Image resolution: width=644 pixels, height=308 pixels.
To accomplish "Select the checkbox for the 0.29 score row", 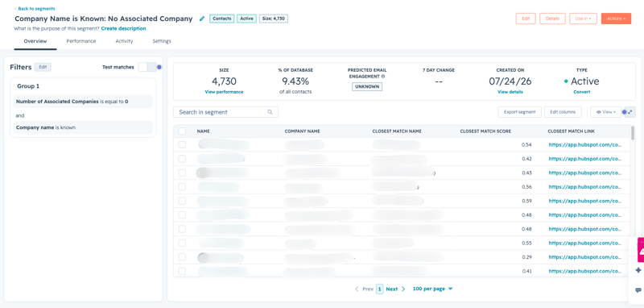I will (182, 257).
